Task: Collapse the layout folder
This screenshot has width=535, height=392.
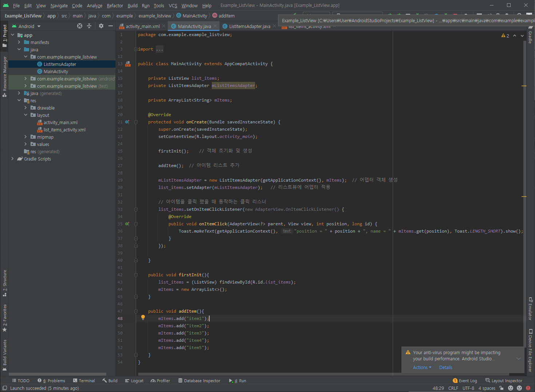Action: coord(26,115)
